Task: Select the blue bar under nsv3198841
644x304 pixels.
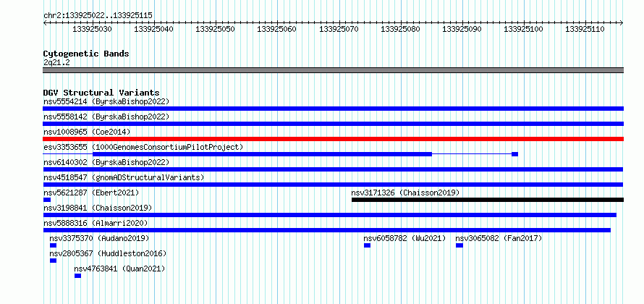Action: click(x=330, y=215)
